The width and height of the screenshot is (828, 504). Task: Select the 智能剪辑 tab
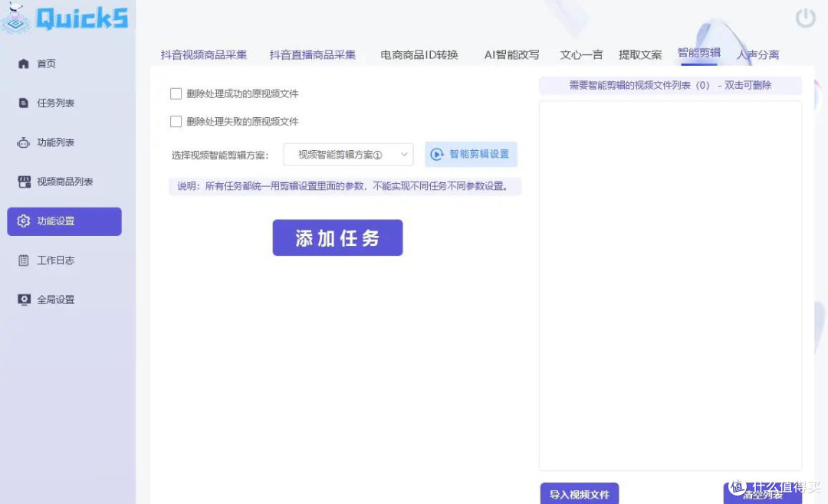(699, 53)
